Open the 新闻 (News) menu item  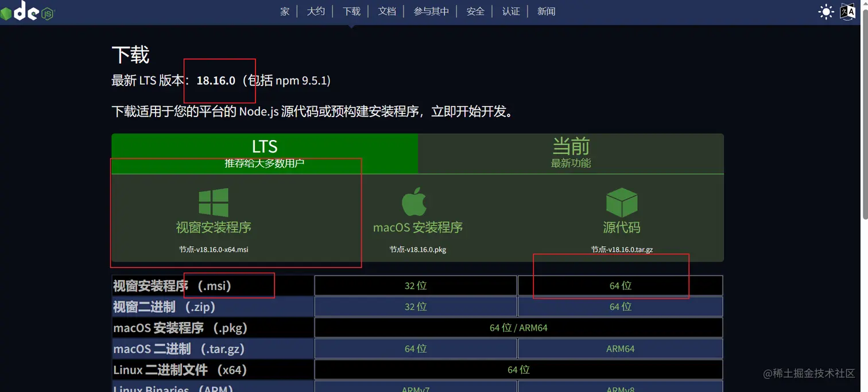pyautogui.click(x=546, y=11)
